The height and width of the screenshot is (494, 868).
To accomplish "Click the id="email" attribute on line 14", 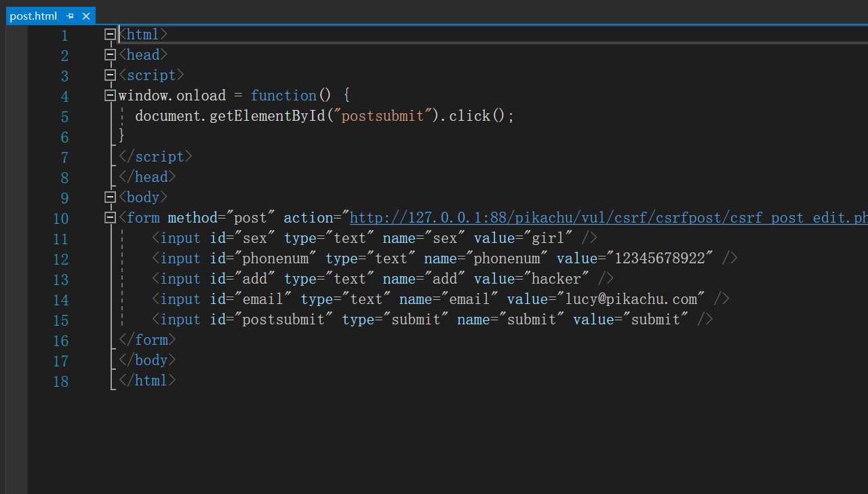I will point(251,299).
